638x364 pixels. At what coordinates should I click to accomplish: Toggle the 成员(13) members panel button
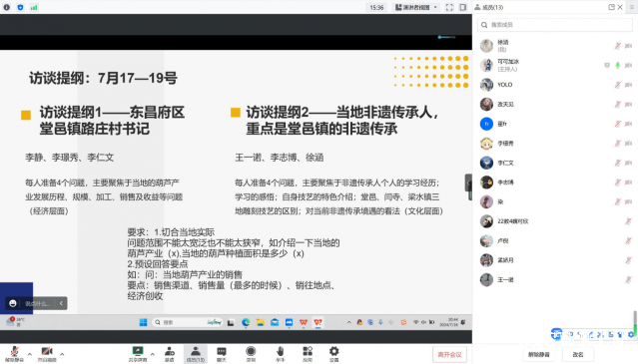pos(196,354)
